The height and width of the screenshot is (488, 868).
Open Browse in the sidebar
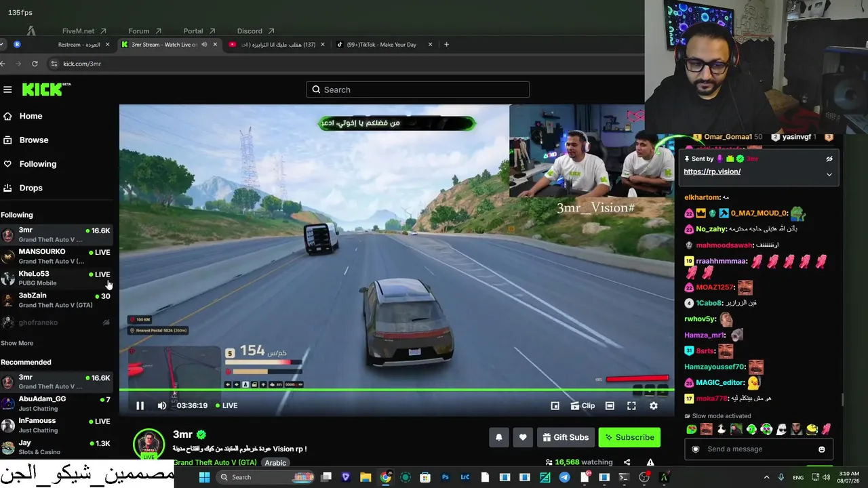[x=33, y=140]
